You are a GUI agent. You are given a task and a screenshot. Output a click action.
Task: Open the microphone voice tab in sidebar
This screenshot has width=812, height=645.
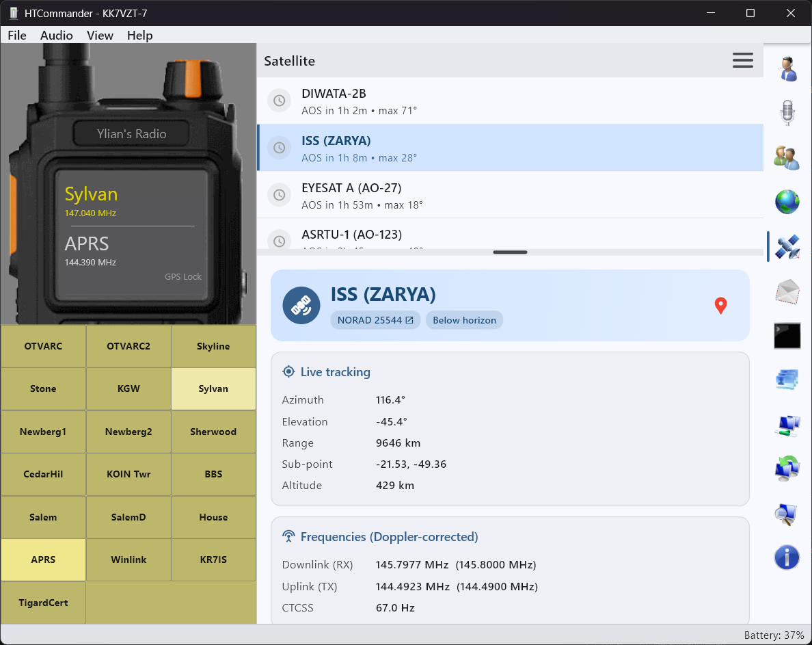[x=787, y=112]
